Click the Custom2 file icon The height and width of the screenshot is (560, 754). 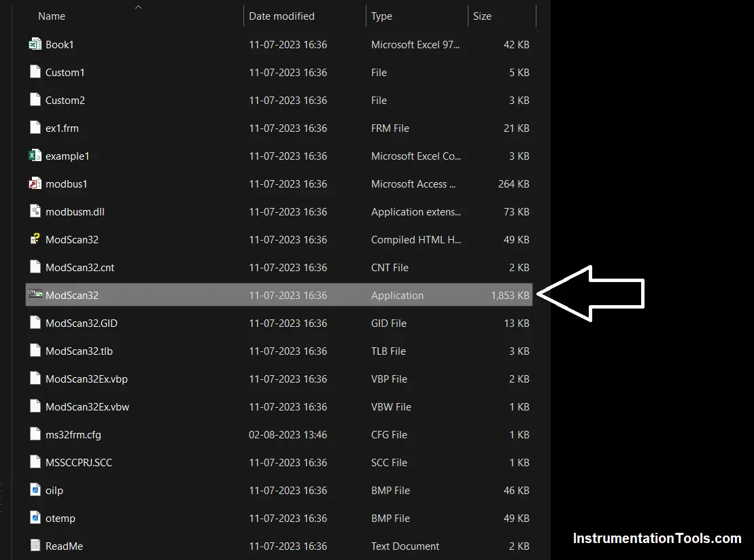click(35, 100)
